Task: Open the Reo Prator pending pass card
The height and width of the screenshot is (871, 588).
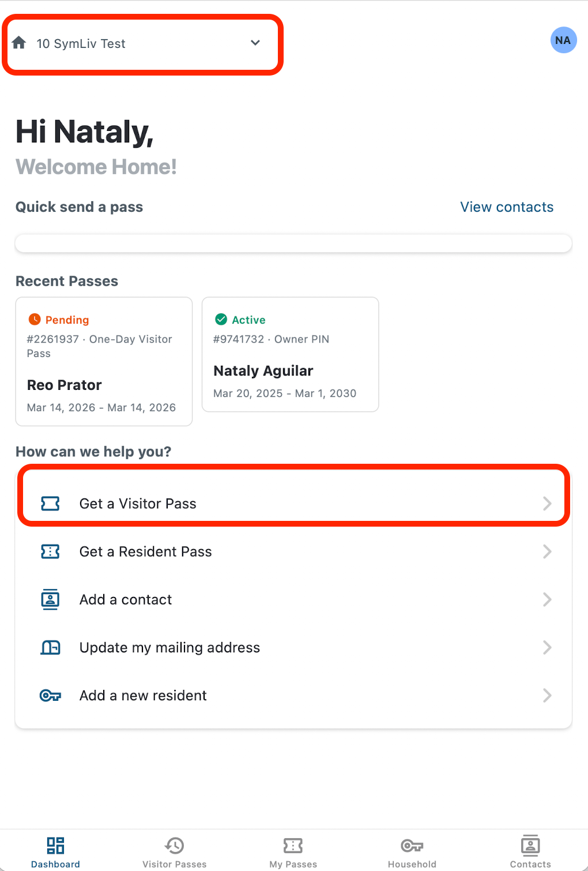Action: tap(104, 362)
